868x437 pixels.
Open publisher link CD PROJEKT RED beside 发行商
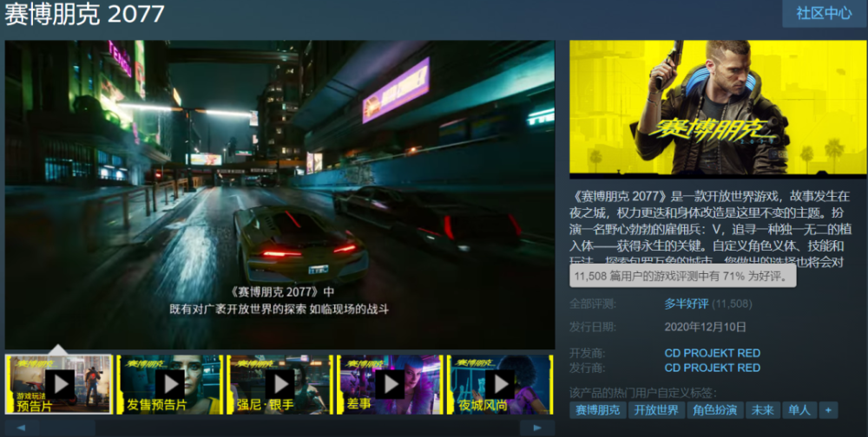tap(712, 368)
